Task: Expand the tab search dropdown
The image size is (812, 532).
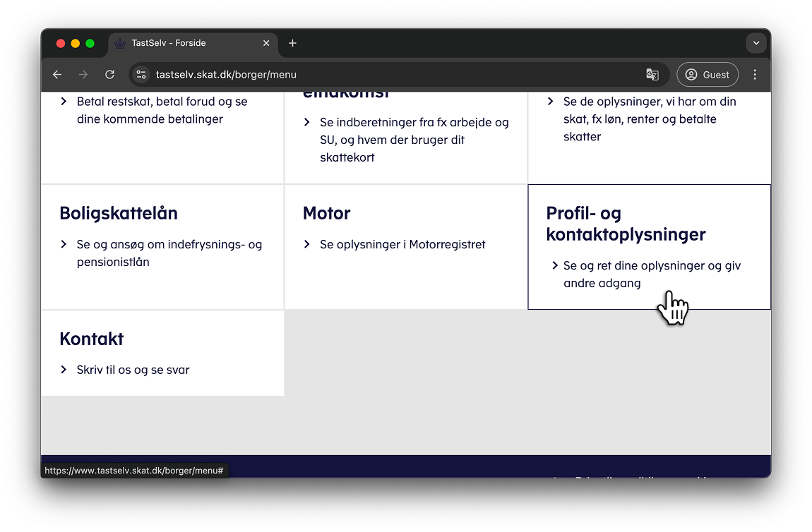Action: [x=756, y=43]
